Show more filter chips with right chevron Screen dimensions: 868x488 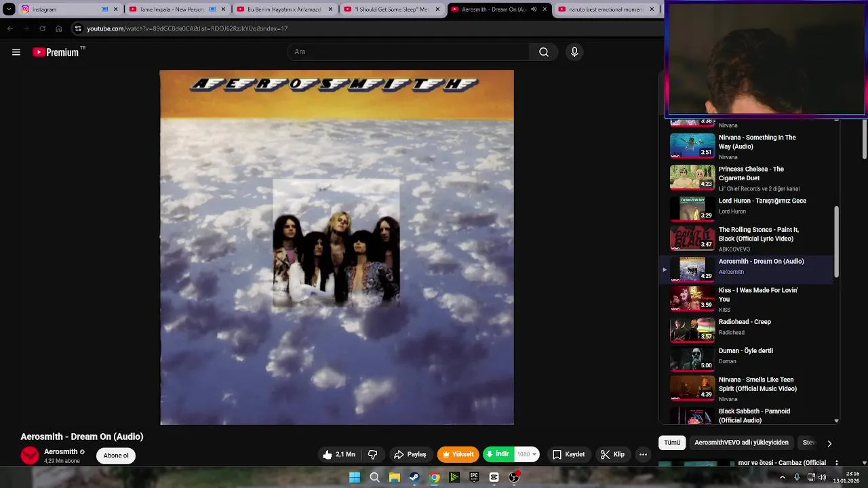(829, 443)
